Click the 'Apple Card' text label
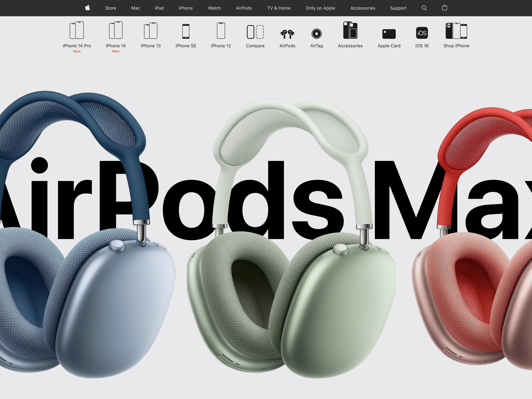Screen dimensions: 532x399 tap(389, 46)
